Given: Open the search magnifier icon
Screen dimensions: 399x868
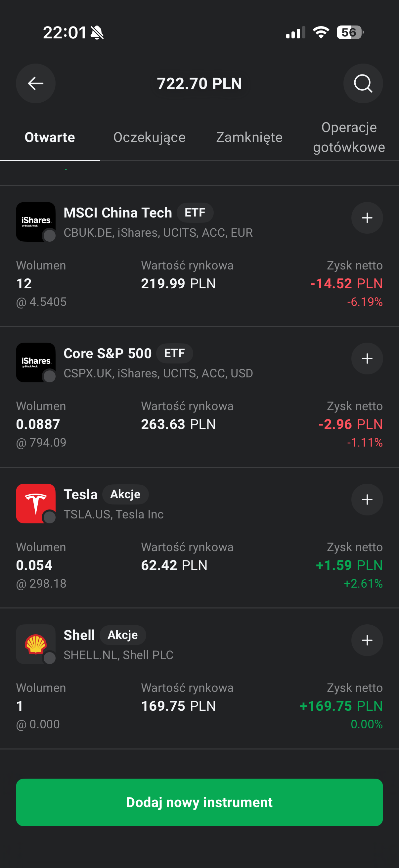Looking at the screenshot, I should [x=363, y=83].
